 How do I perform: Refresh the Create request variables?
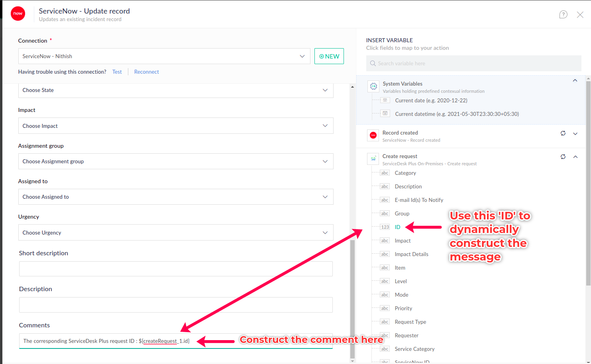click(x=563, y=157)
